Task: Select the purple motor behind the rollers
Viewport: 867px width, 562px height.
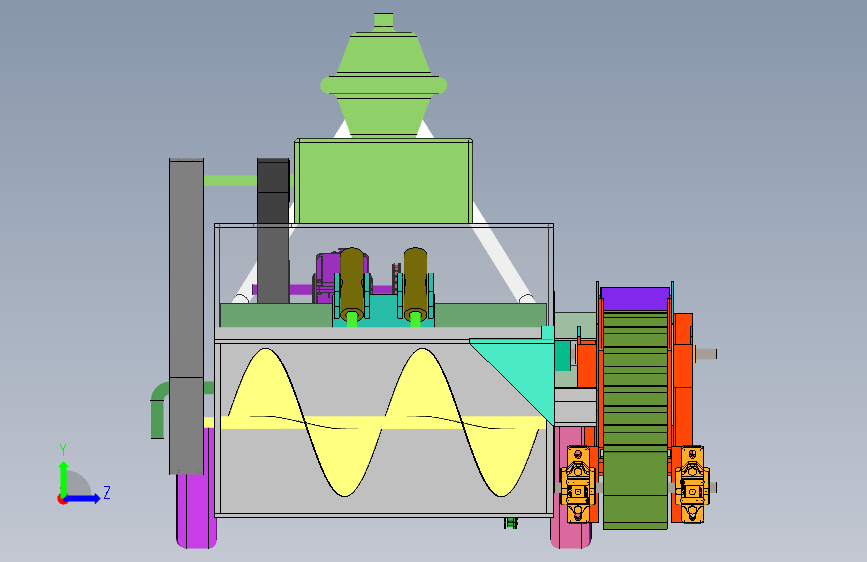Action: click(327, 277)
